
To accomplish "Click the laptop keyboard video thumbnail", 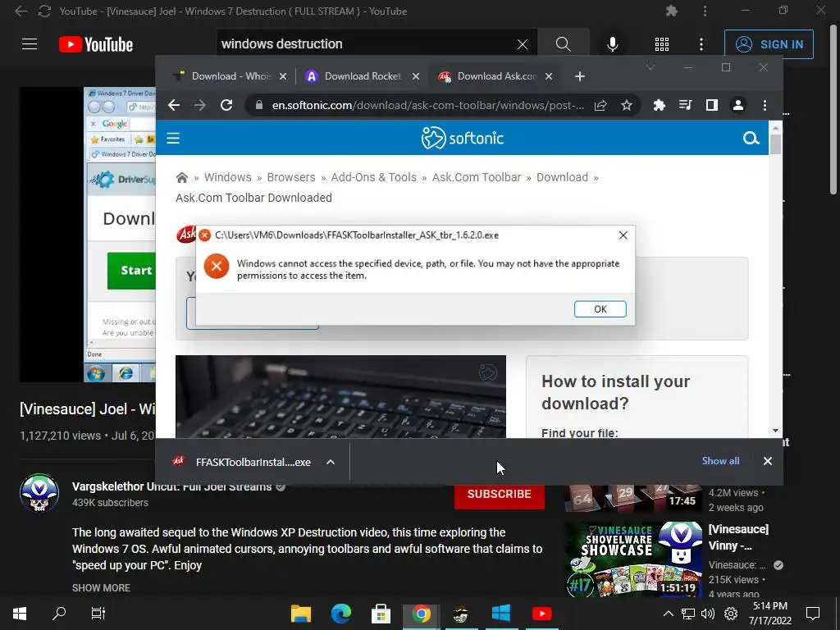I will click(340, 396).
